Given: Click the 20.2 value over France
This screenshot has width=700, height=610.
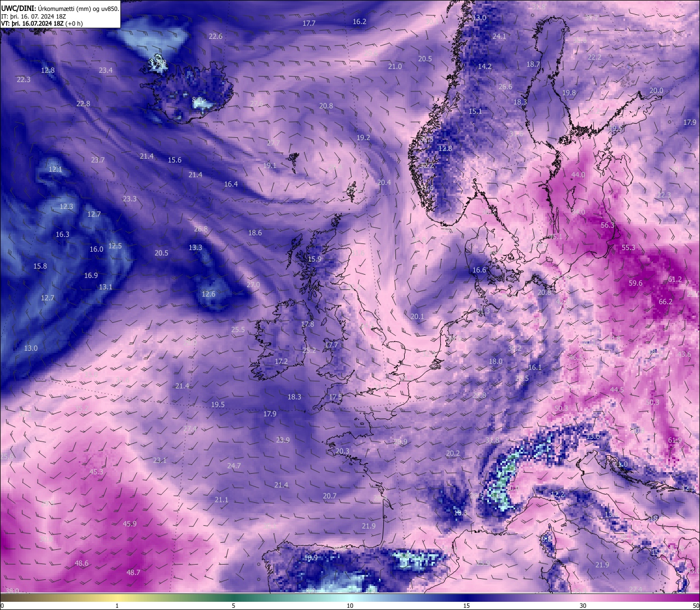Looking at the screenshot, I should click(x=453, y=453).
